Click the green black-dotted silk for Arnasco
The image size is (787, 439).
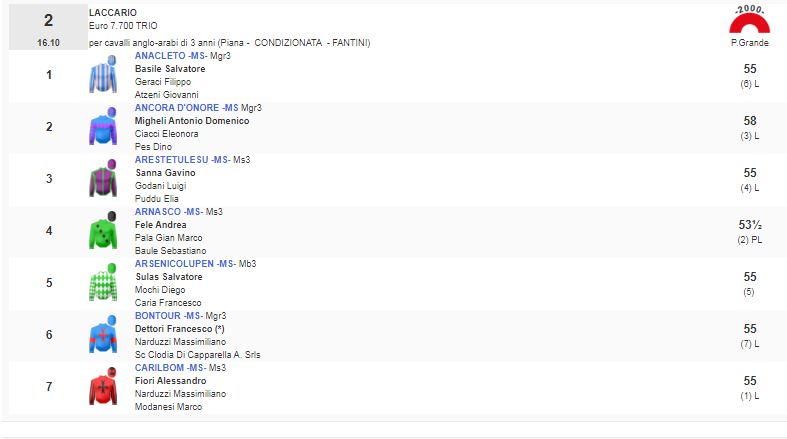click(103, 231)
